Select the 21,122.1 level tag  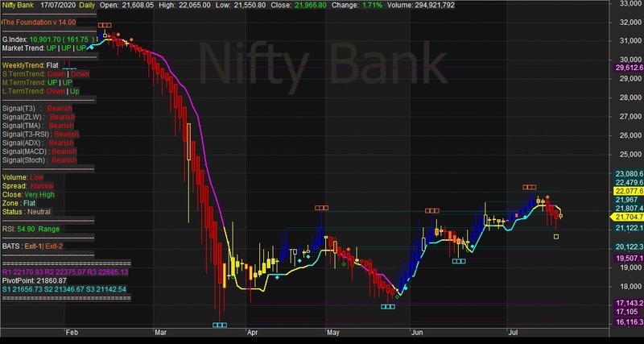click(629, 228)
